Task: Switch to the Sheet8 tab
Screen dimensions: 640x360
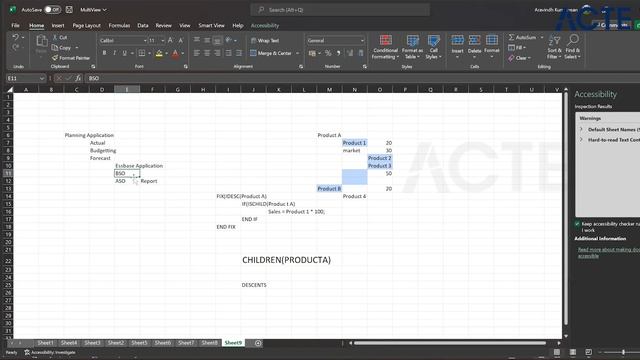Action: pos(209,343)
